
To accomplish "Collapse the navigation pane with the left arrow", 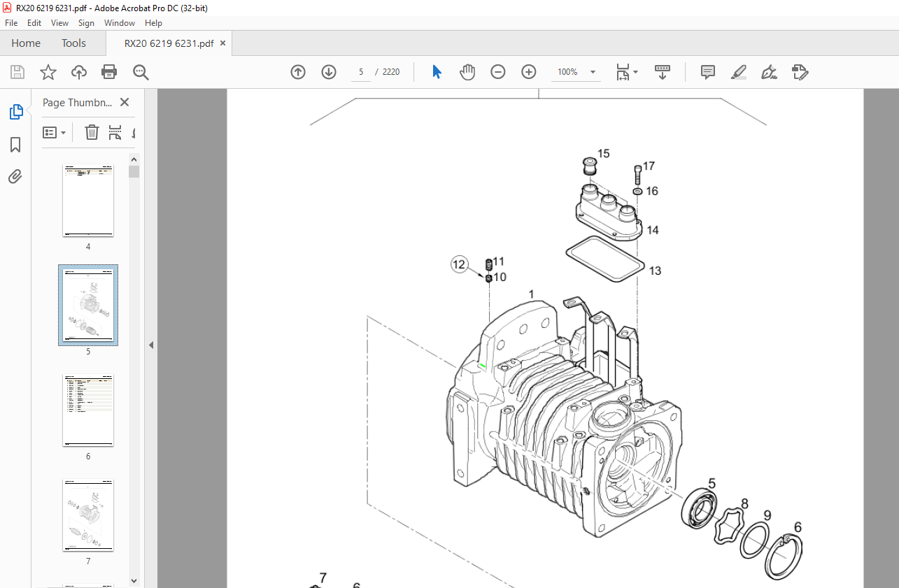I will pos(150,345).
